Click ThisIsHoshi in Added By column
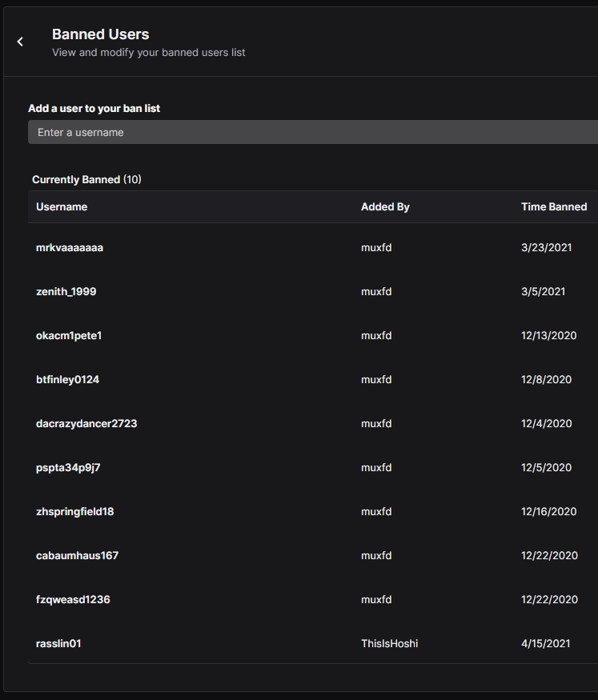The height and width of the screenshot is (700, 598). pyautogui.click(x=389, y=643)
